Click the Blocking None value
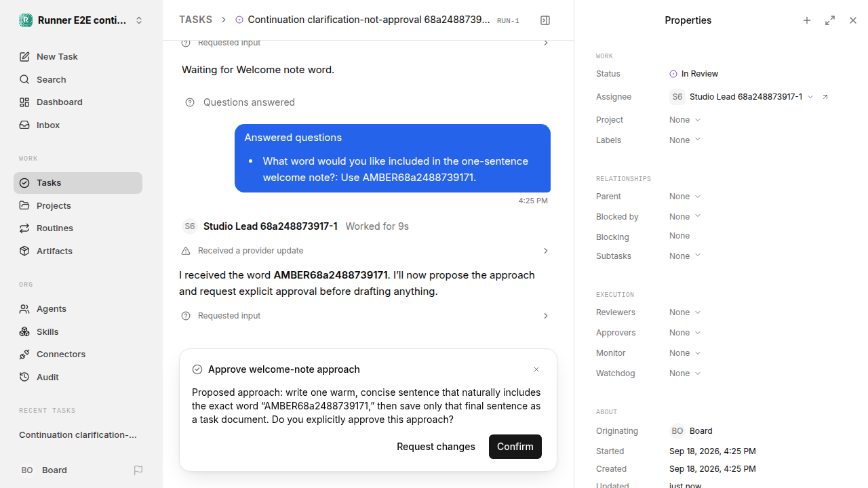 click(x=679, y=236)
